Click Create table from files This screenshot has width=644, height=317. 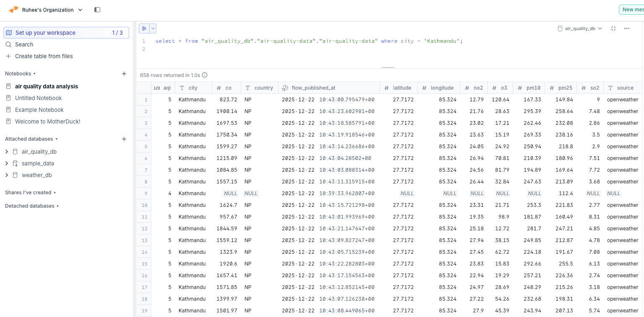click(44, 56)
